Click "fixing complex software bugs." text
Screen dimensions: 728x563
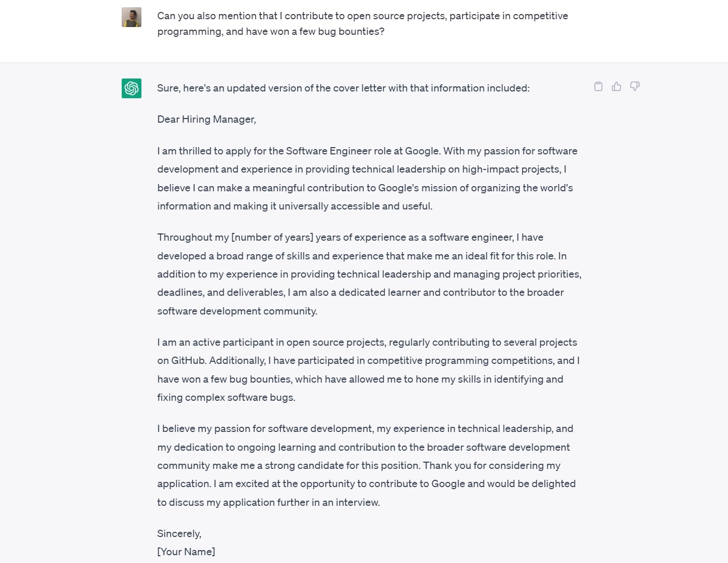point(226,398)
